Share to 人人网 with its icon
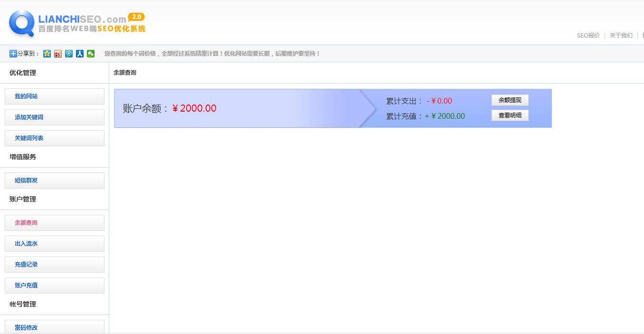Image resolution: width=644 pixels, height=334 pixels. pos(79,54)
